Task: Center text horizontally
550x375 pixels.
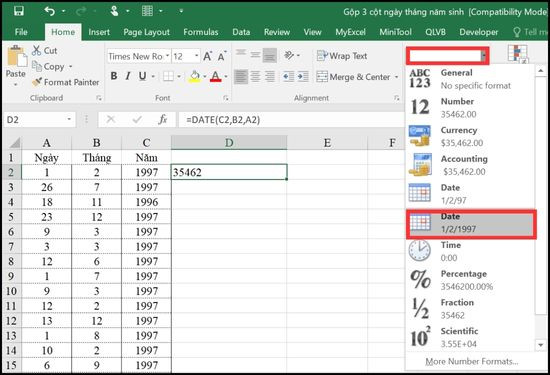Action: click(255, 76)
